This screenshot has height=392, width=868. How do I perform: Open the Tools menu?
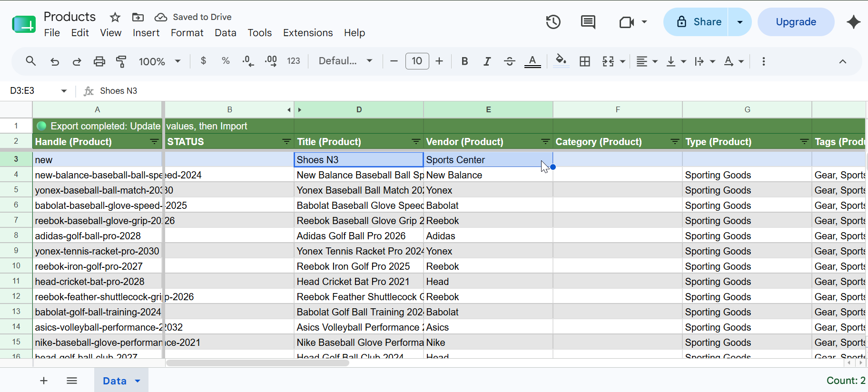click(x=259, y=33)
